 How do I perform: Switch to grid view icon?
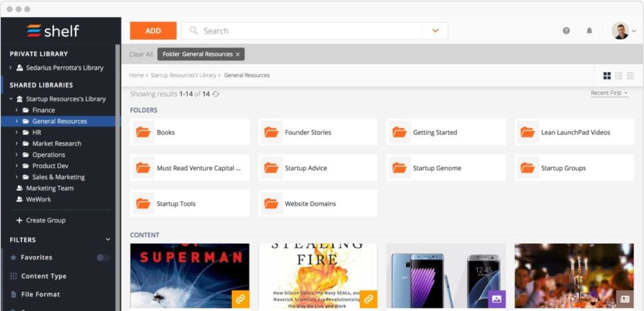point(607,75)
